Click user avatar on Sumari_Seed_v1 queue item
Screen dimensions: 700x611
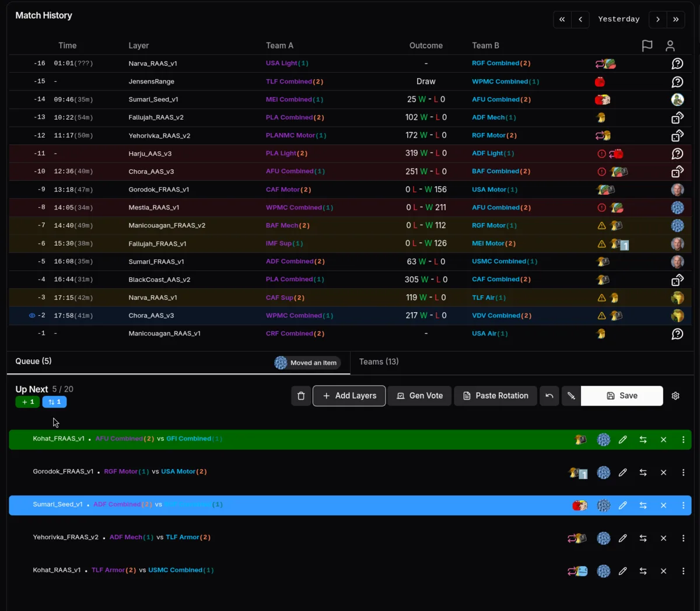tap(604, 505)
